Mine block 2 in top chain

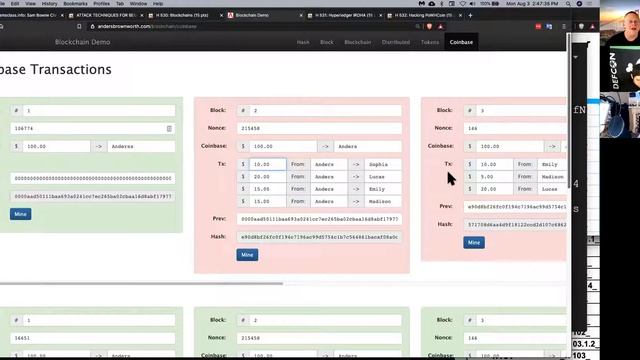pos(247,255)
